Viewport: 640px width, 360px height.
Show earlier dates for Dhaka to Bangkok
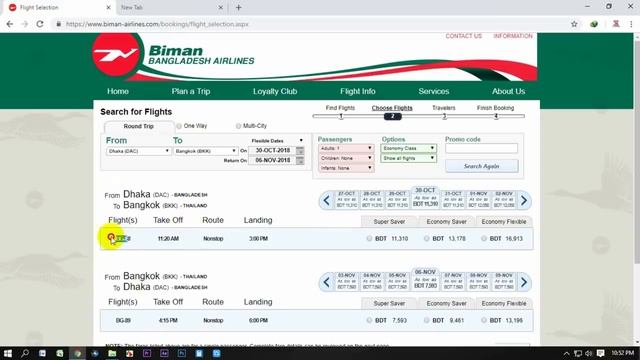coord(327,200)
